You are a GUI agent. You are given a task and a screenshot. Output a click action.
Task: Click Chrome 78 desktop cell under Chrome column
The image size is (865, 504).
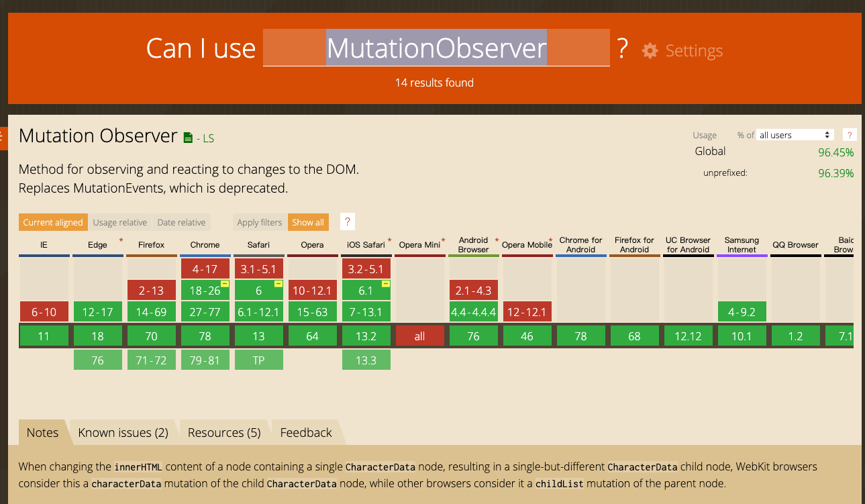coord(205,336)
